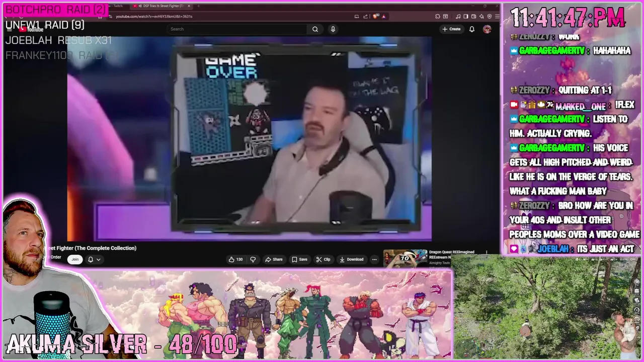The image size is (644, 362).
Task: Open the browser wallet icon
Action: [473, 17]
